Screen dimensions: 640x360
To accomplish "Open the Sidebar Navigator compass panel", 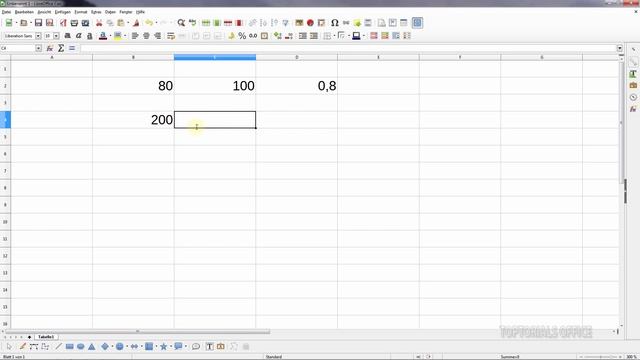I will pos(633,97).
